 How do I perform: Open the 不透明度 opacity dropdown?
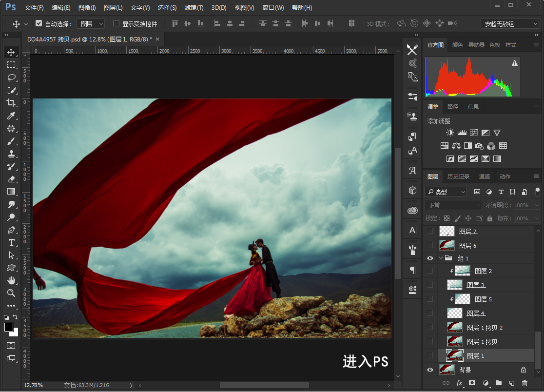pos(537,205)
